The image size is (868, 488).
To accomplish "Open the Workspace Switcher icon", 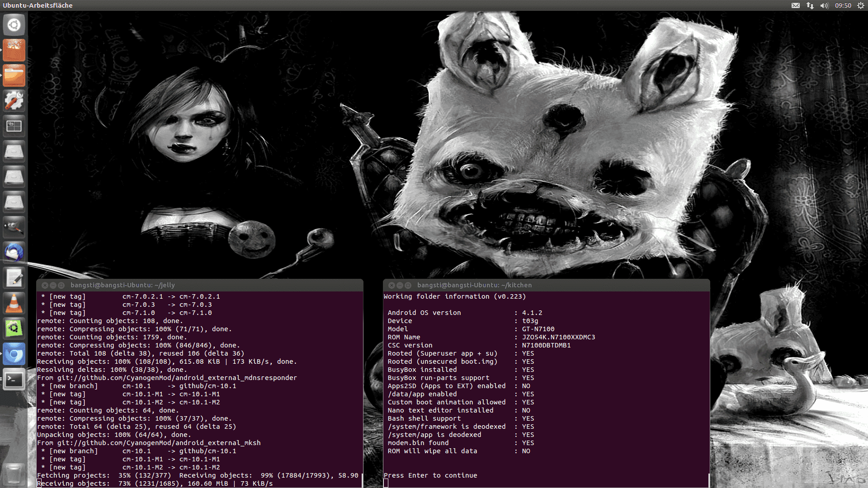I will [14, 126].
